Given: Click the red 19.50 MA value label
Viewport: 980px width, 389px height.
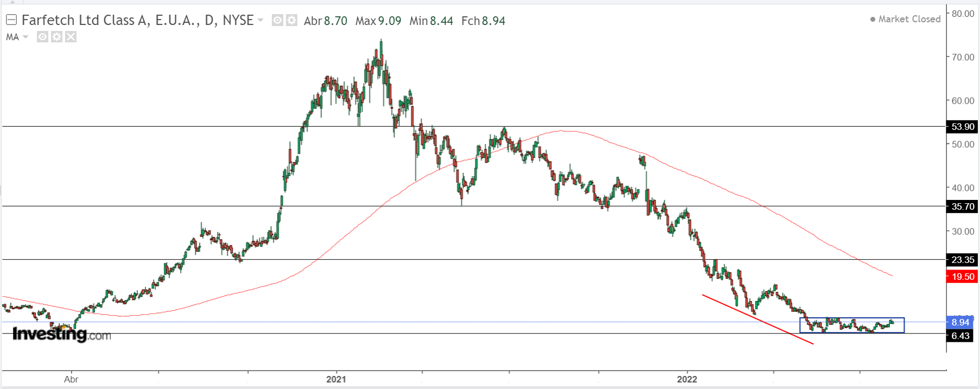Looking at the screenshot, I should coord(963,277).
